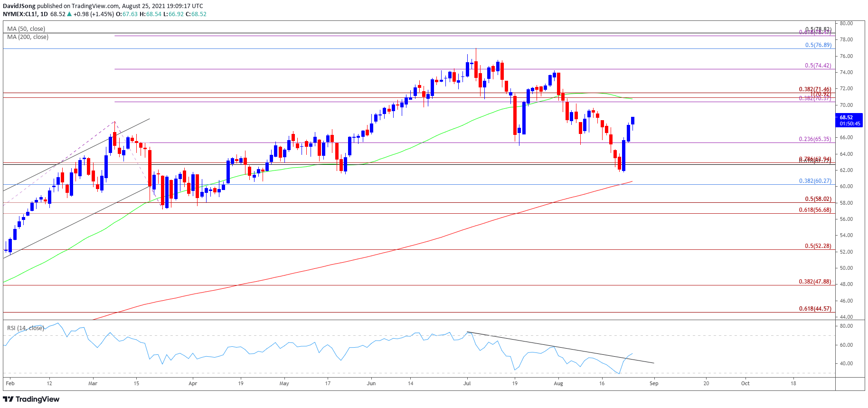The height and width of the screenshot is (408, 868).
Task: Click 40.00 on the RSI axis
Action: (x=846, y=363)
